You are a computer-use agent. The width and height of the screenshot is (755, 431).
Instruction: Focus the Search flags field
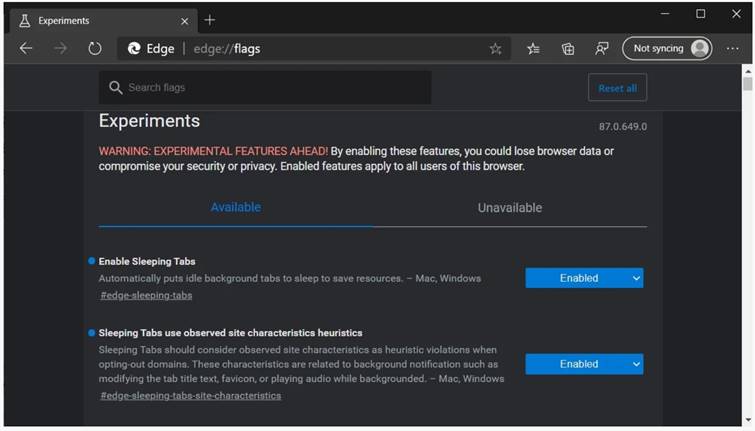click(265, 87)
